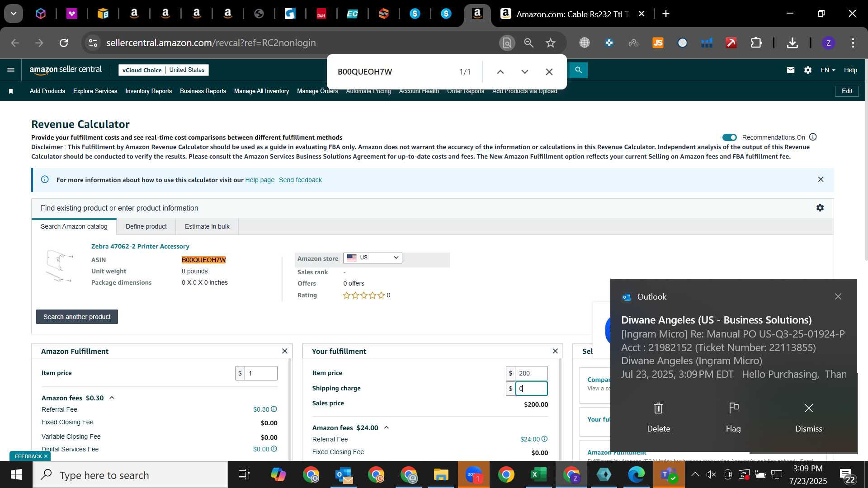Image resolution: width=868 pixels, height=488 pixels.
Task: Click the FEEDBACK tab at bottom left
Action: [28, 456]
